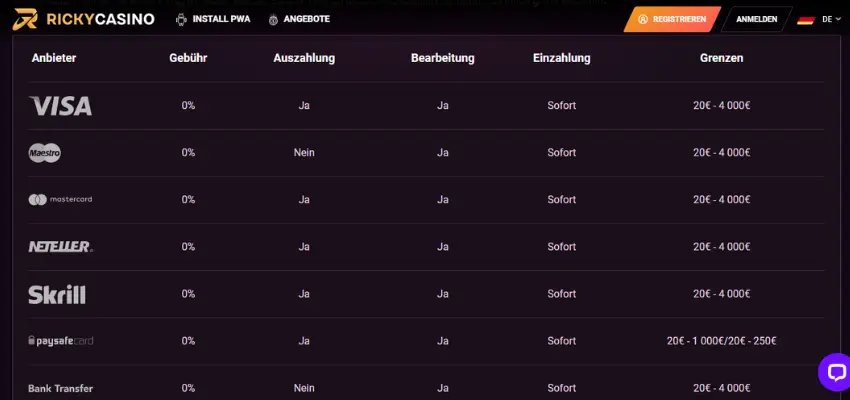The image size is (850, 400).
Task: Click the German flag icon
Action: click(805, 19)
